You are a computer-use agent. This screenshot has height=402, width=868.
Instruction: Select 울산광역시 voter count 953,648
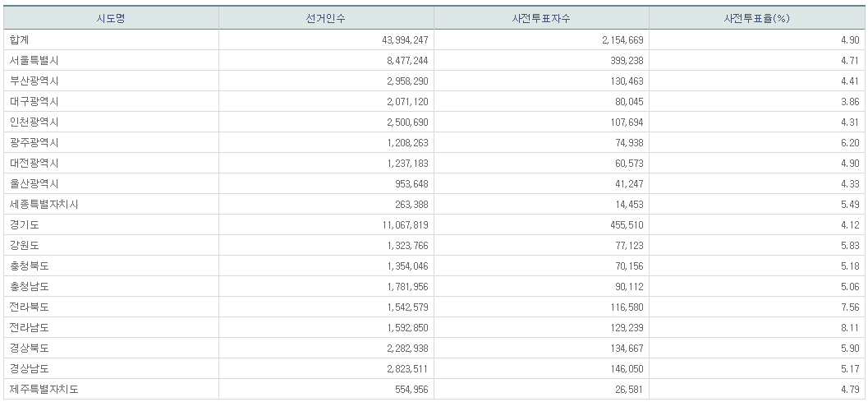[x=406, y=183]
